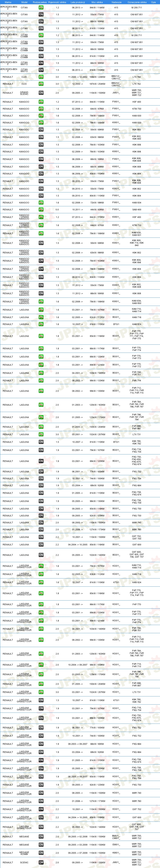Click the petrol icon for Citan M 200.711

41,7
